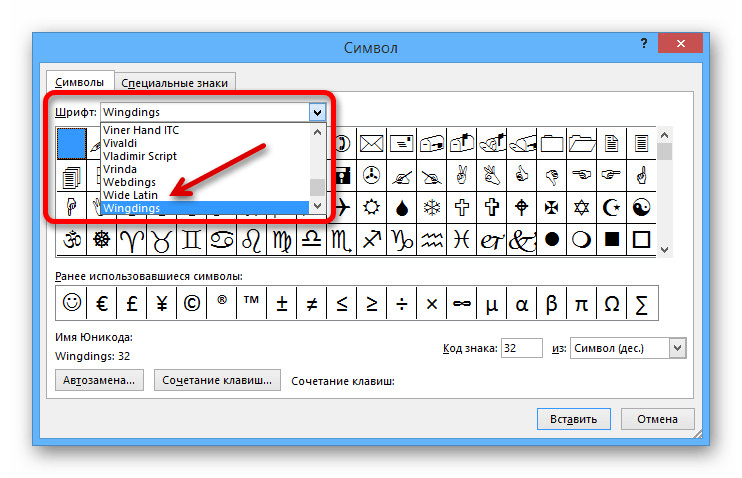Image resolution: width=742 pixels, height=478 pixels.
Task: Click the Автозамена... button
Action: tap(99, 380)
